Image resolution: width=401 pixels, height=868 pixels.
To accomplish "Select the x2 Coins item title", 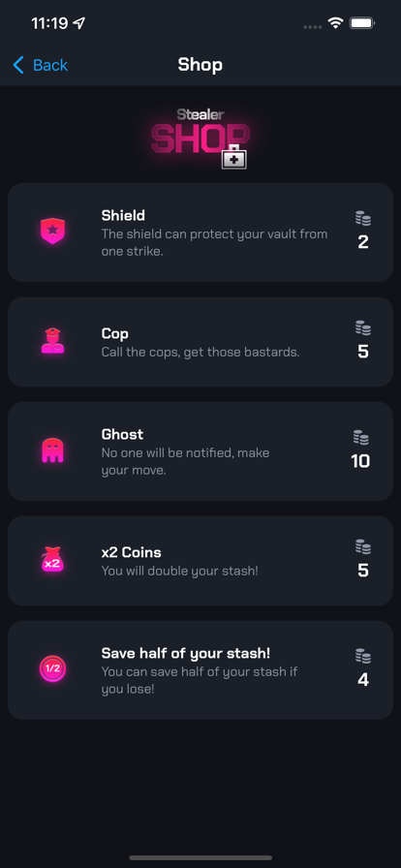I will tap(132, 552).
